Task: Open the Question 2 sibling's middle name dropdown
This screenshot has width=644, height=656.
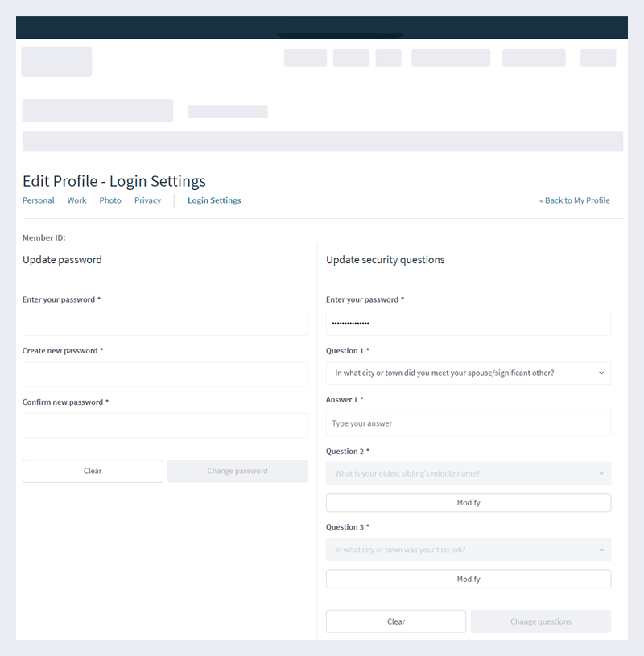Action: tap(469, 473)
